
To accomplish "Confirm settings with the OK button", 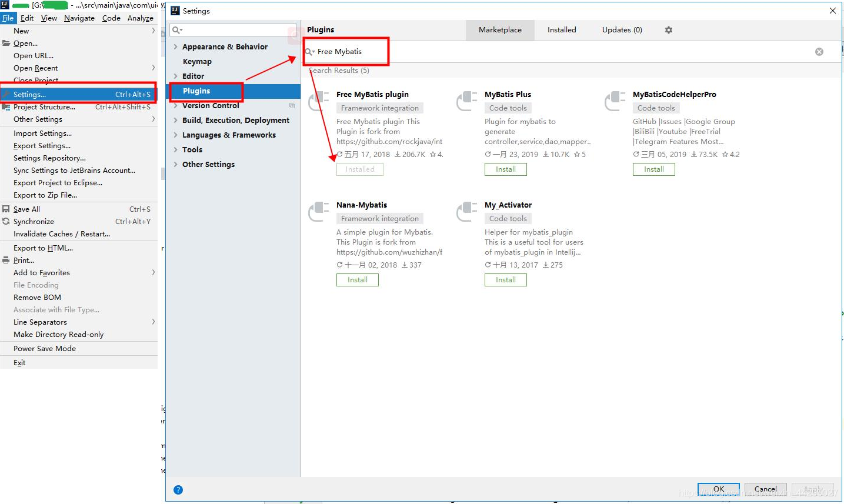I will tap(718, 489).
